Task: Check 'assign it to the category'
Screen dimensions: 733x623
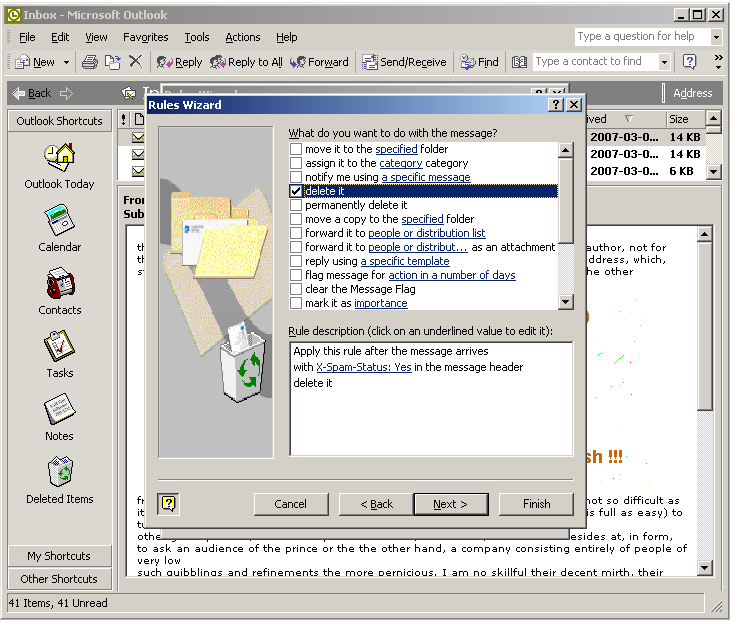Action: [295, 163]
